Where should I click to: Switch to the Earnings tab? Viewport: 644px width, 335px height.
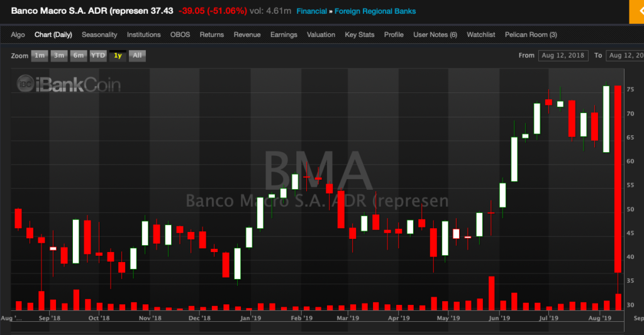click(x=284, y=35)
